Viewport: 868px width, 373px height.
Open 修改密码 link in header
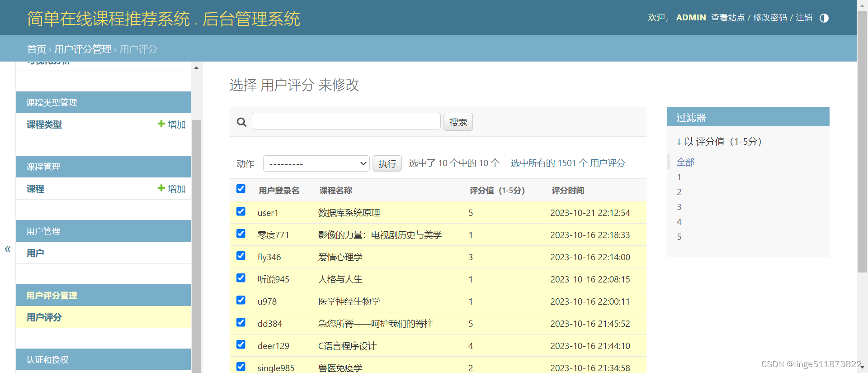770,18
